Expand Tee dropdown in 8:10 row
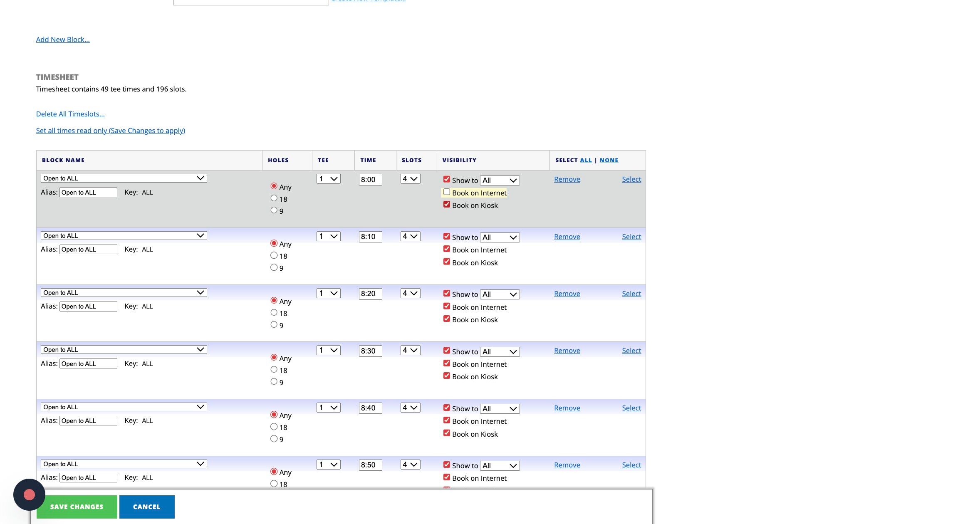 pos(328,236)
